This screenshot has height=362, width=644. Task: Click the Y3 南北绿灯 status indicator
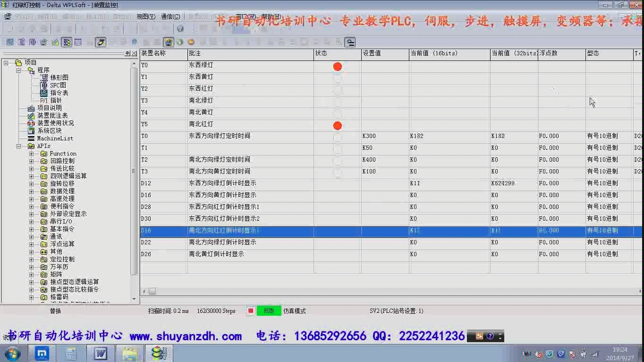pos(337,102)
